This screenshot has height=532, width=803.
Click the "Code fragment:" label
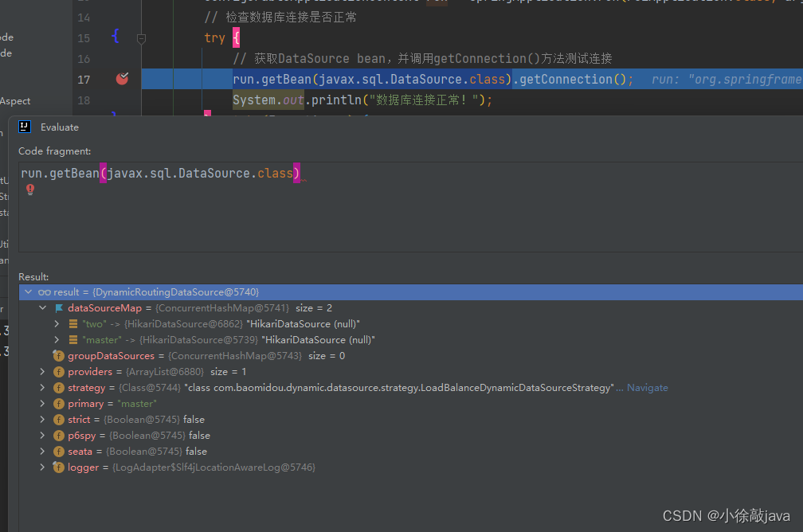(x=55, y=151)
